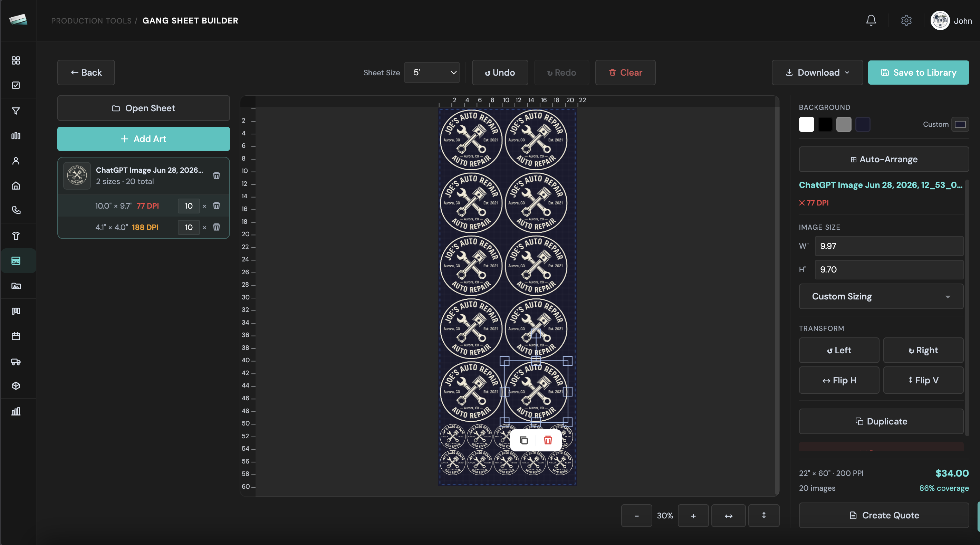The image size is (980, 545).
Task: Select dark navy background swatch
Action: [863, 124]
